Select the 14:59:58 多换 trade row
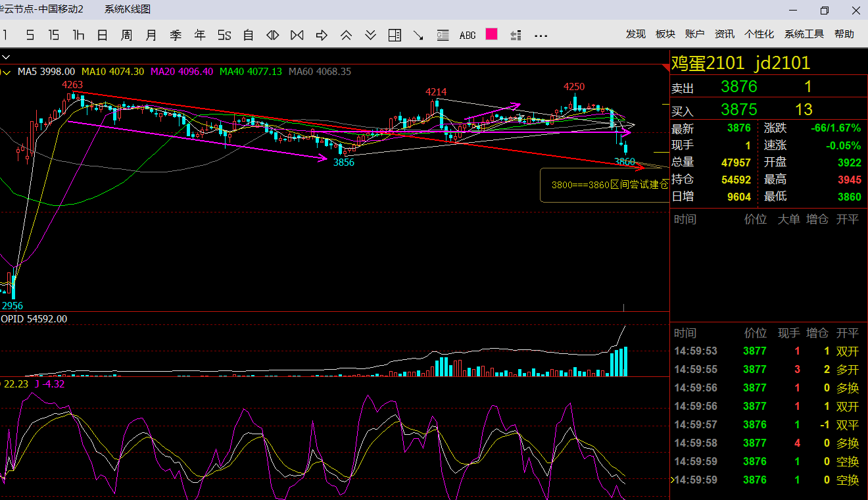The image size is (868, 500). tap(769, 443)
